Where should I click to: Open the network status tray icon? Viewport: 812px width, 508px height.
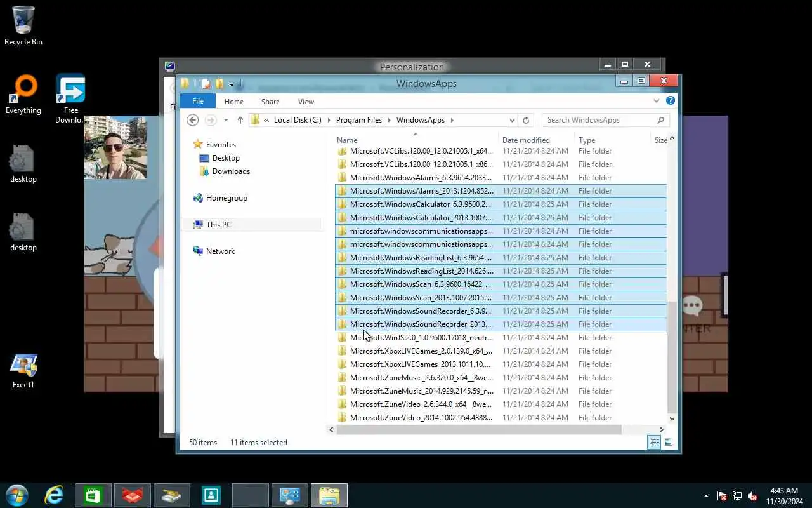pyautogui.click(x=737, y=496)
